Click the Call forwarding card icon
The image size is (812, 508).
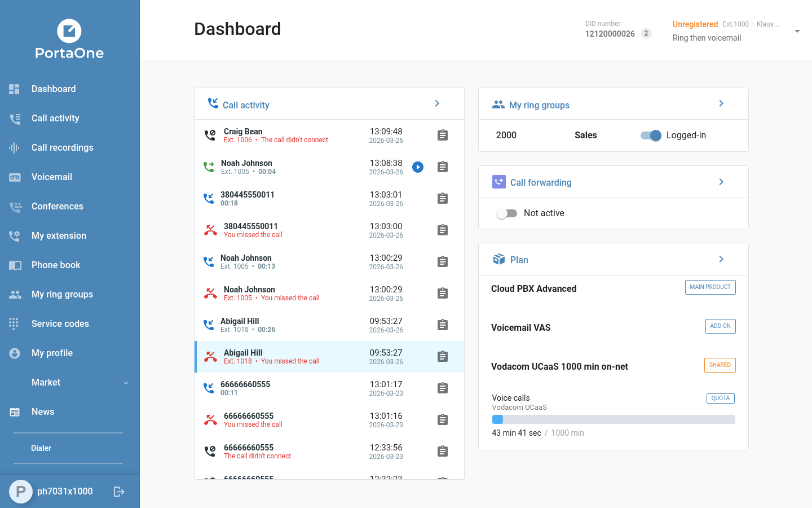[498, 182]
